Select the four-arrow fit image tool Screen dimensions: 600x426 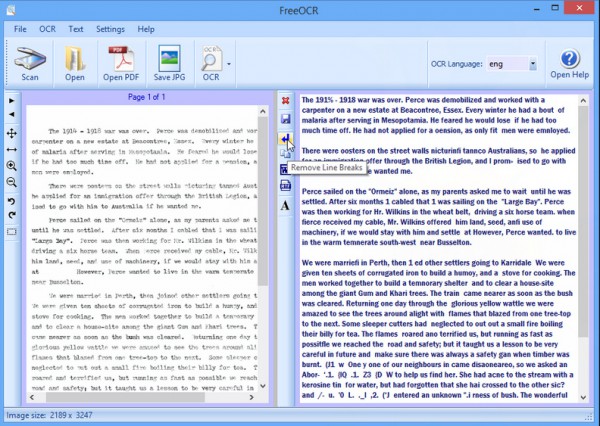pyautogui.click(x=11, y=133)
